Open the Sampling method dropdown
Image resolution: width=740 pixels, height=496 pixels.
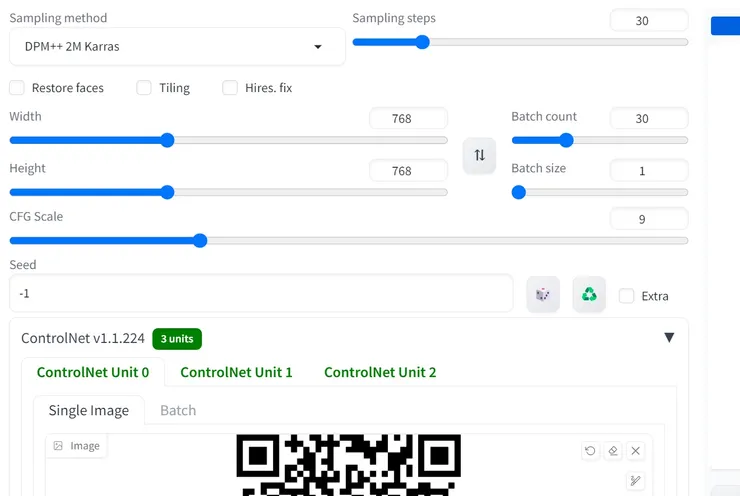[177, 46]
